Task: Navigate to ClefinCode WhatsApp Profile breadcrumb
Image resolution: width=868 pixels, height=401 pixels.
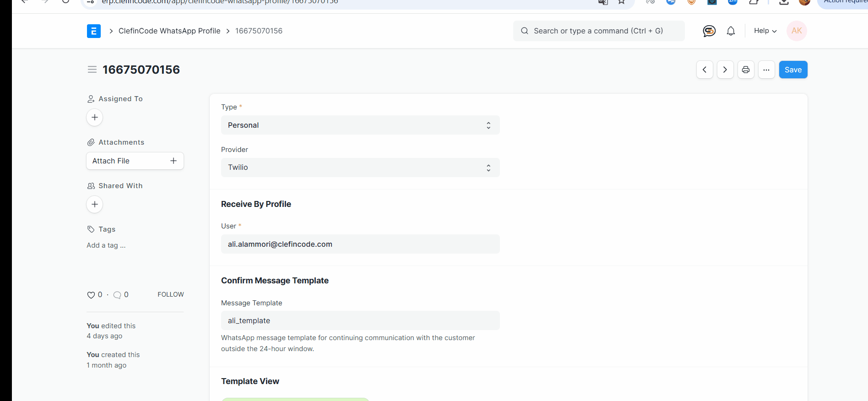Action: tap(169, 31)
